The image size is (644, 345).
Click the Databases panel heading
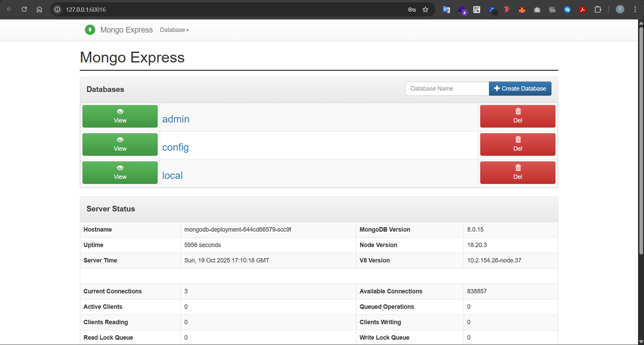tap(105, 89)
